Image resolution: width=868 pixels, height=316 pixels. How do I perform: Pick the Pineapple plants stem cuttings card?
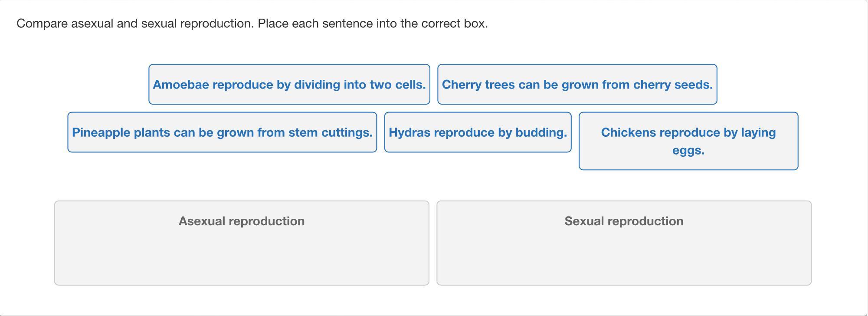[222, 132]
